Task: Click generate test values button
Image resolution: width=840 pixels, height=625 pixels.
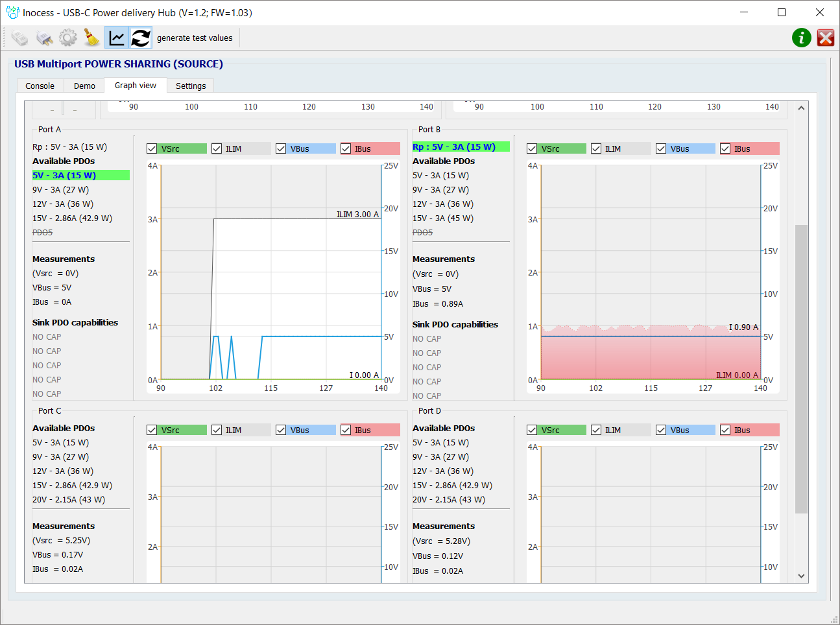Action: [195, 38]
